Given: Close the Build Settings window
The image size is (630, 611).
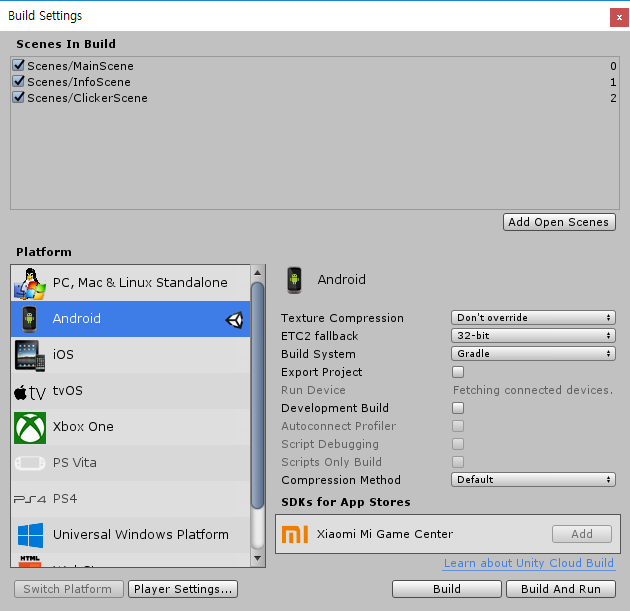Looking at the screenshot, I should pos(619,18).
